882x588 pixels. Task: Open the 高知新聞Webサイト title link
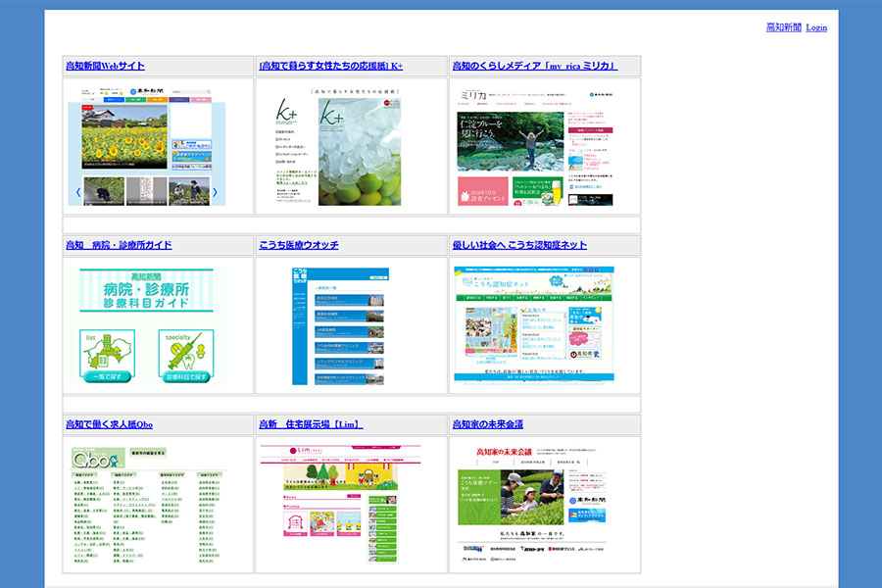[105, 66]
